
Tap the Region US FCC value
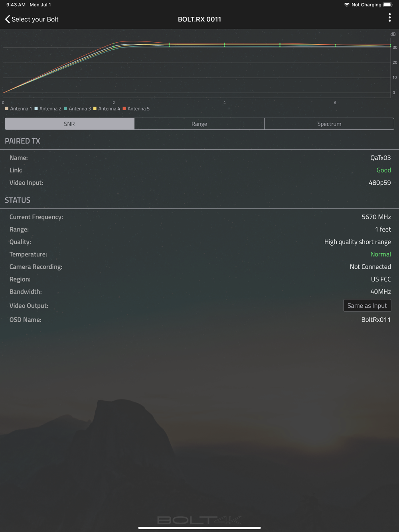tap(381, 279)
